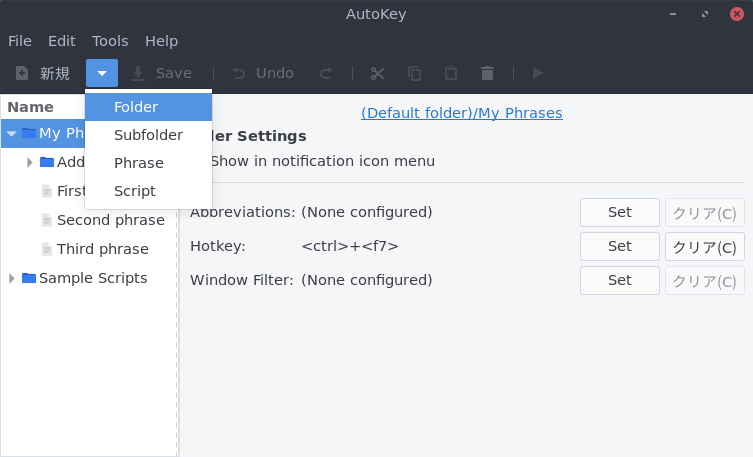The image size is (753, 457).
Task: Click the Delete trash icon
Action: [x=487, y=73]
